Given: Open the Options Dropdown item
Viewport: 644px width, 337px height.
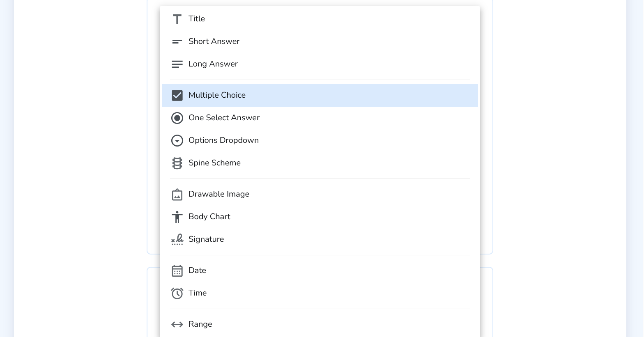Looking at the screenshot, I should pyautogui.click(x=223, y=140).
